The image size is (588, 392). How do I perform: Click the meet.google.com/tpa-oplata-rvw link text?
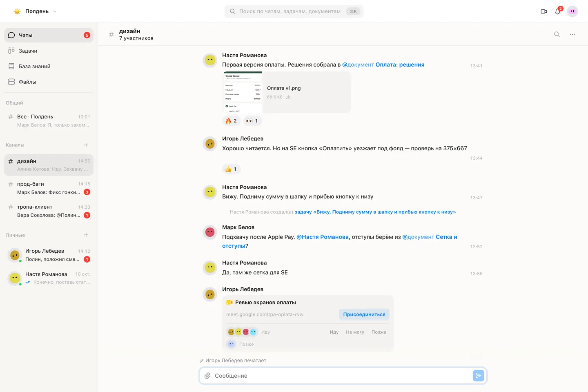(265, 314)
